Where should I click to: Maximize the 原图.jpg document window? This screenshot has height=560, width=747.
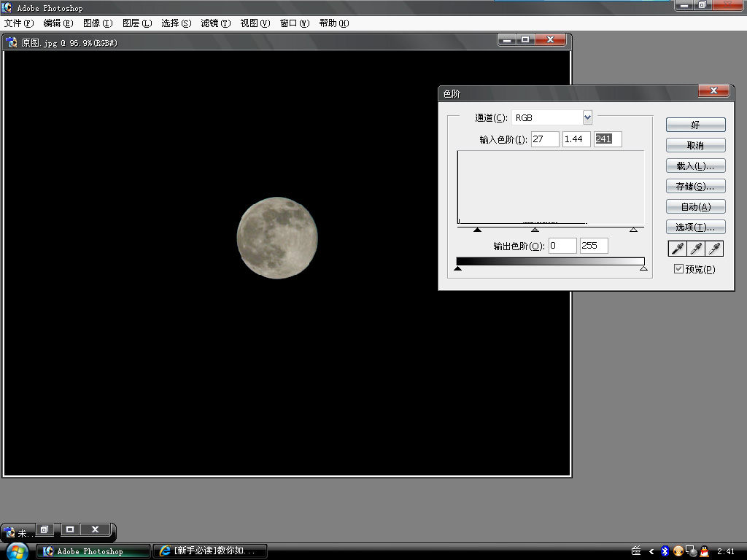(525, 40)
